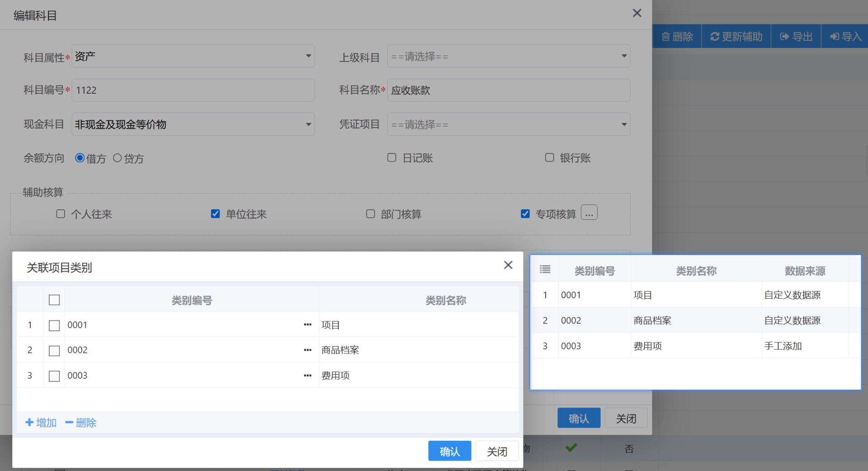The image size is (868, 471).
Task: Toggle the select-all checkbox in 关联项目类别 header
Action: 54,300
